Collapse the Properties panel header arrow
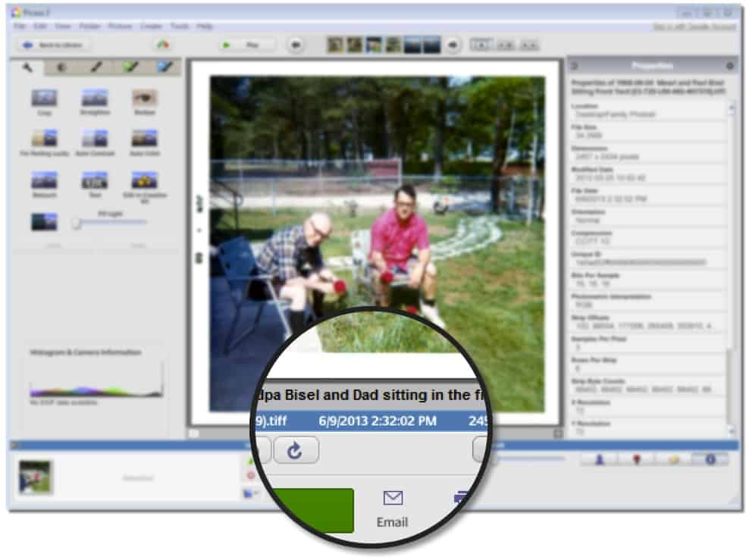Viewport: 746px width, 560px height. coord(574,67)
